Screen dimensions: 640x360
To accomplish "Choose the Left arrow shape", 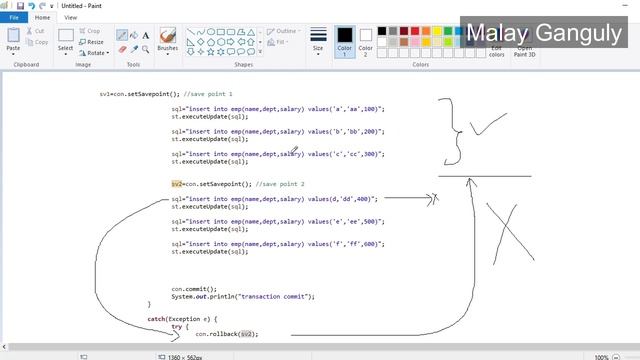I will click(x=241, y=42).
